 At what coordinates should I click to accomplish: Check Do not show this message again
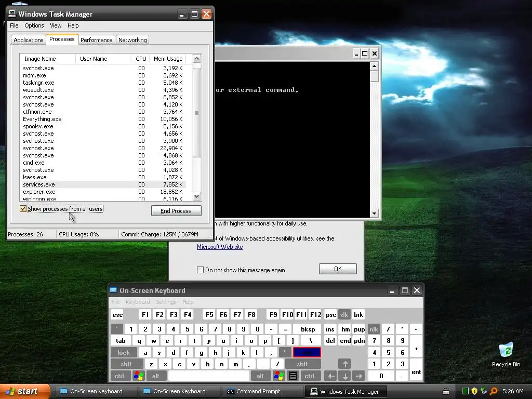pyautogui.click(x=200, y=270)
